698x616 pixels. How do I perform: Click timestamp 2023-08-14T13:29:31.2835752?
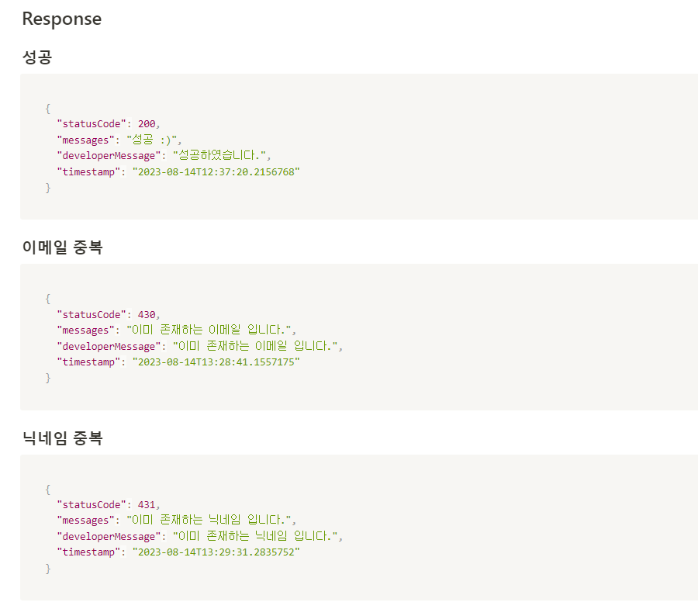tap(216, 552)
